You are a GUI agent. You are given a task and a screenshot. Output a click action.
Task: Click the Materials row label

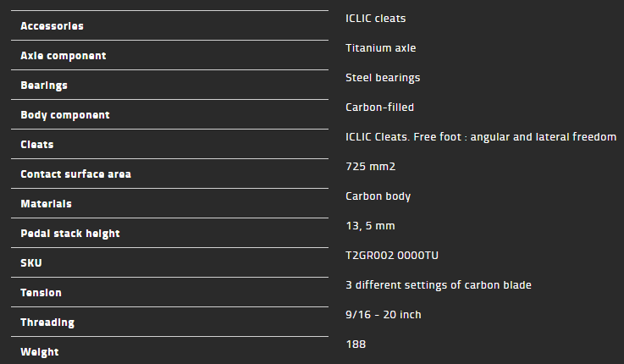(x=46, y=203)
